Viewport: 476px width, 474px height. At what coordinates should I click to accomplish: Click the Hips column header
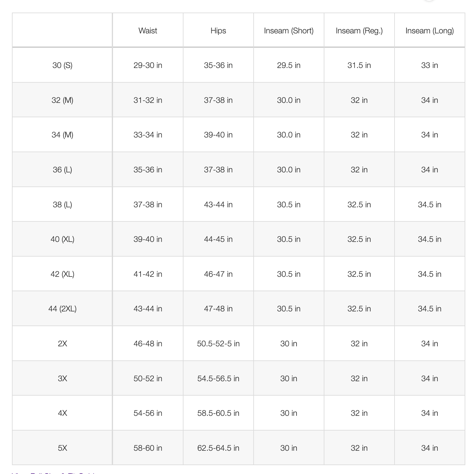click(x=218, y=31)
